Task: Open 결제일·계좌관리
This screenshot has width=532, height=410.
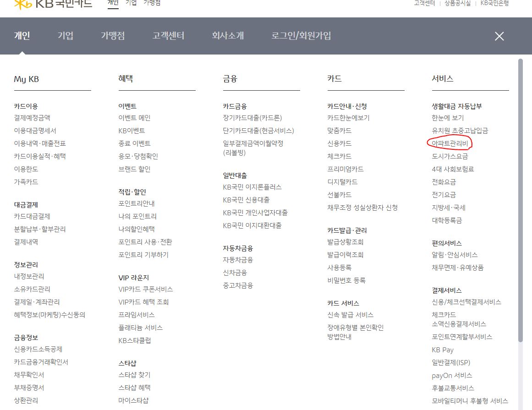Action: (37, 302)
